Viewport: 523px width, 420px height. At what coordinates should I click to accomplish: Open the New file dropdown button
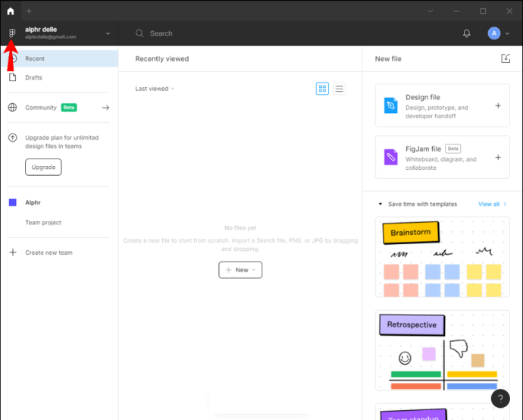coord(240,270)
